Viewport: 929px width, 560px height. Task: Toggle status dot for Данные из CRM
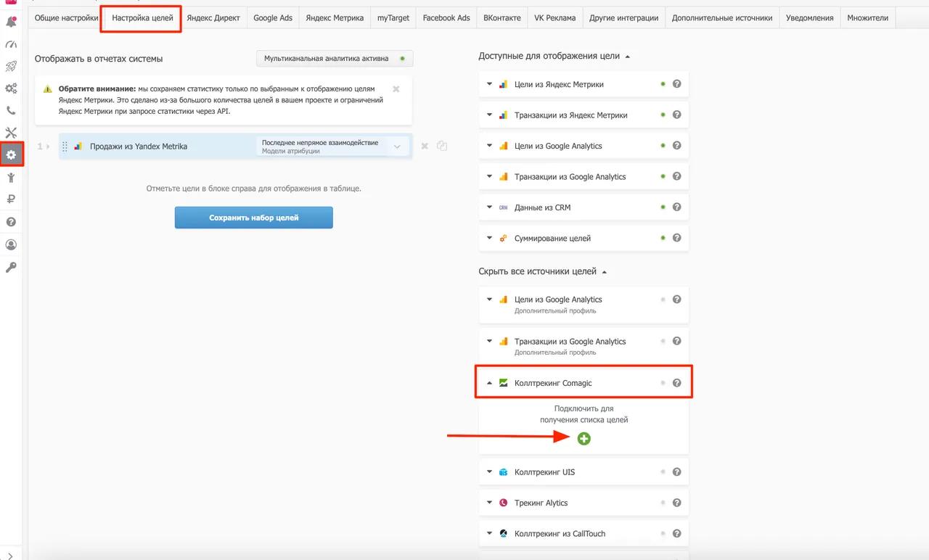point(663,207)
